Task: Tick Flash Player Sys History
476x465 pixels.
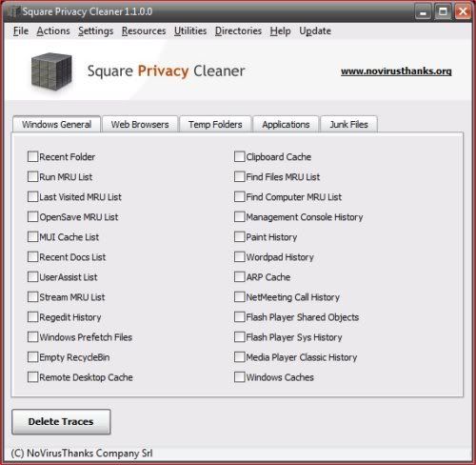Action: tap(240, 336)
